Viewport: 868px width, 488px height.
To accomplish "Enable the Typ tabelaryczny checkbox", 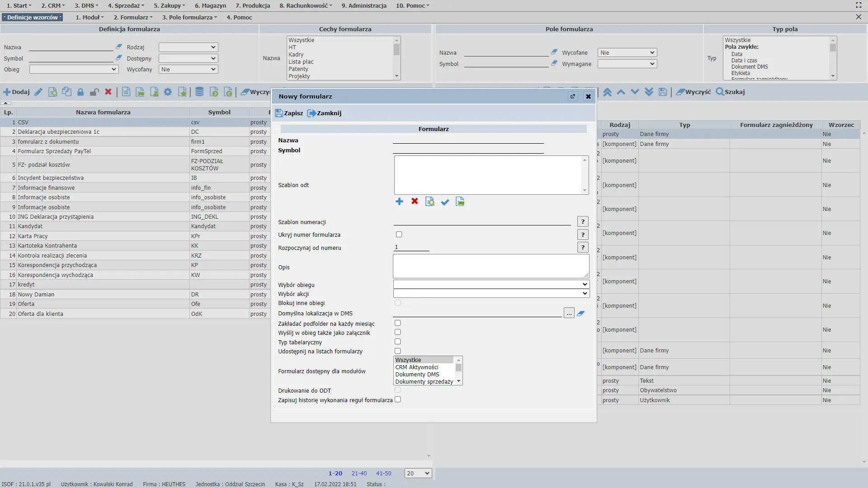I will point(398,342).
